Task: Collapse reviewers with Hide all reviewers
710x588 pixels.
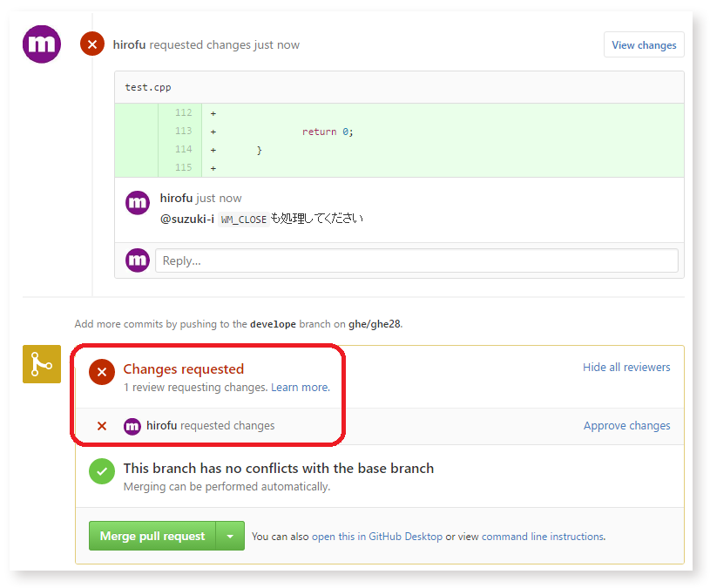Action: click(625, 368)
